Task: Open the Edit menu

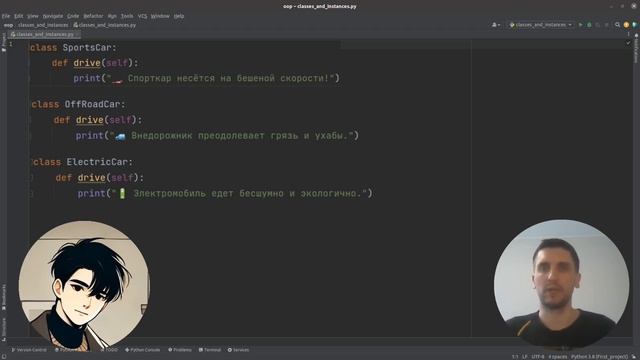Action: pyautogui.click(x=18, y=16)
